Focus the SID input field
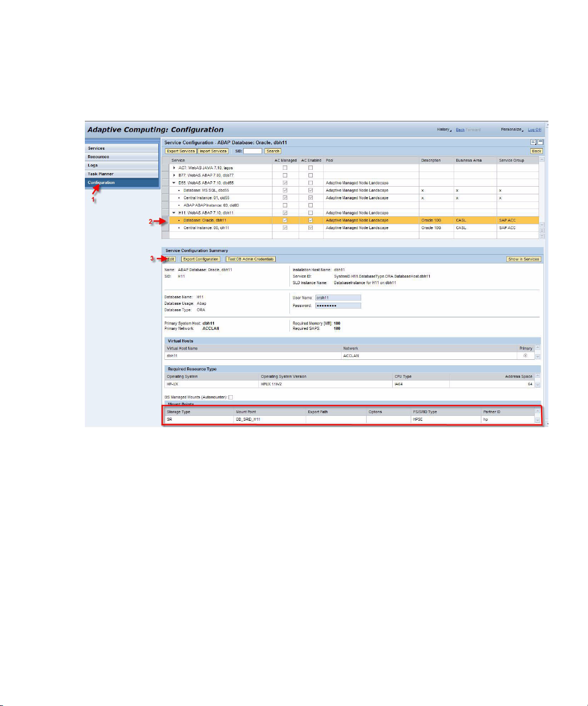Screen dimensions: 588x706 [x=252, y=151]
